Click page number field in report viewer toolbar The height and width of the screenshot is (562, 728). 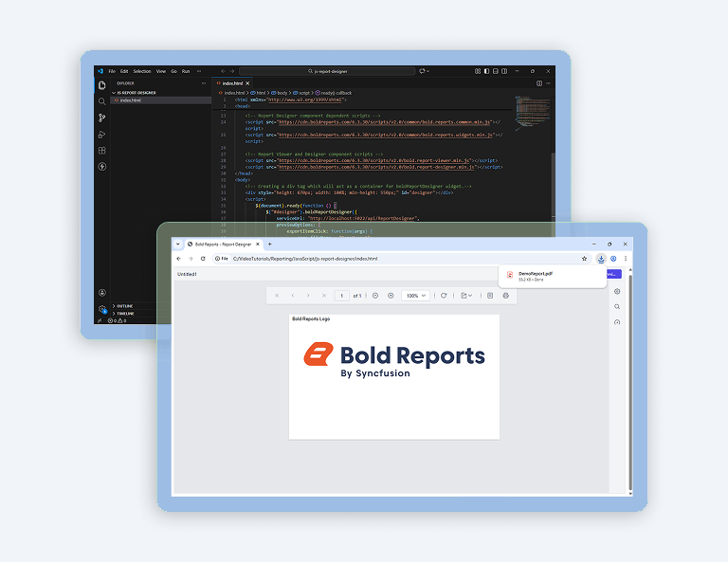click(x=341, y=296)
